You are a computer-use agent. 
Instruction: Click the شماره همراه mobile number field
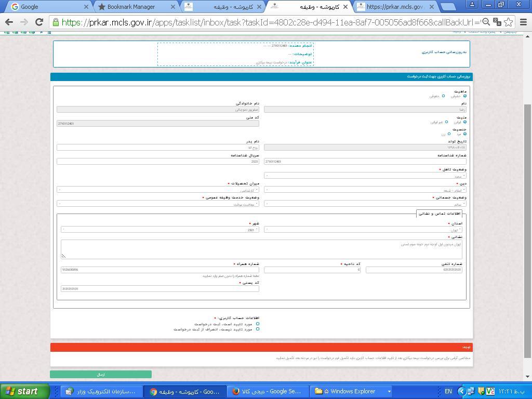coord(159,270)
